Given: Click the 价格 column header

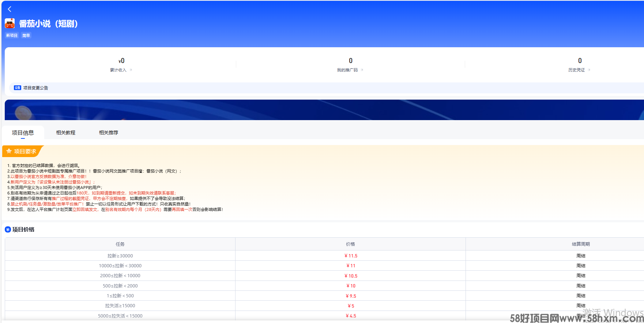Looking at the screenshot, I should click(350, 244).
